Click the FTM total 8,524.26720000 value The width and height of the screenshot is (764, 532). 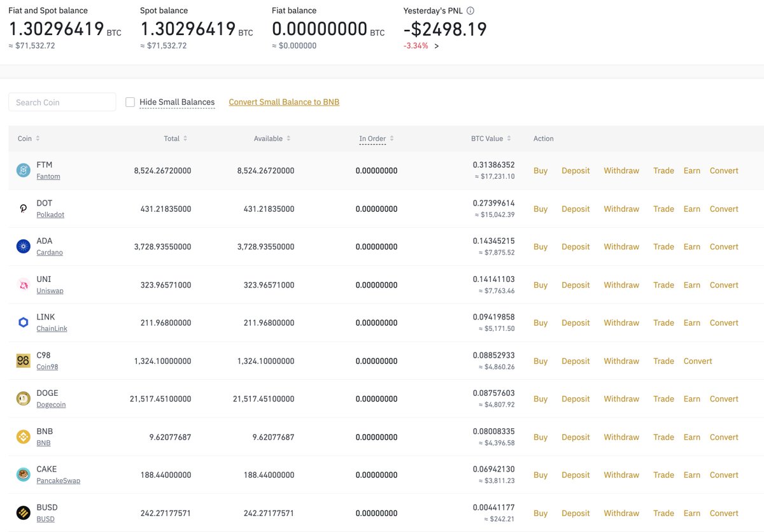click(x=162, y=171)
